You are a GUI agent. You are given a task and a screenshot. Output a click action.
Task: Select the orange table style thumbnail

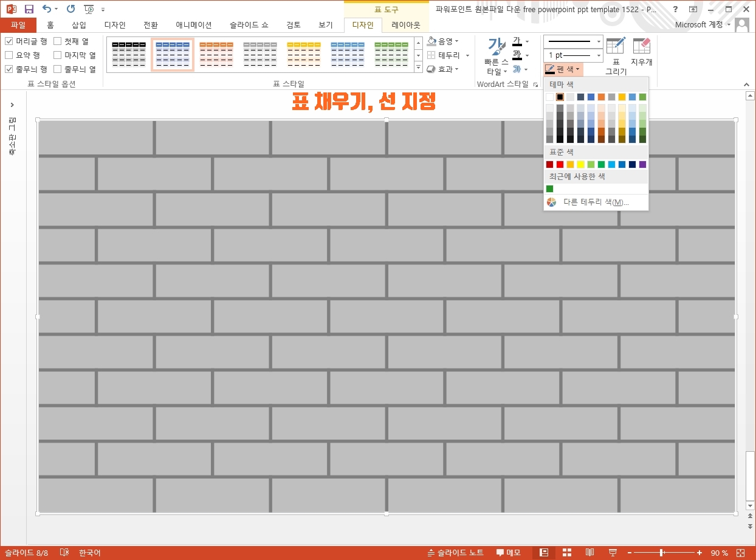coord(216,54)
